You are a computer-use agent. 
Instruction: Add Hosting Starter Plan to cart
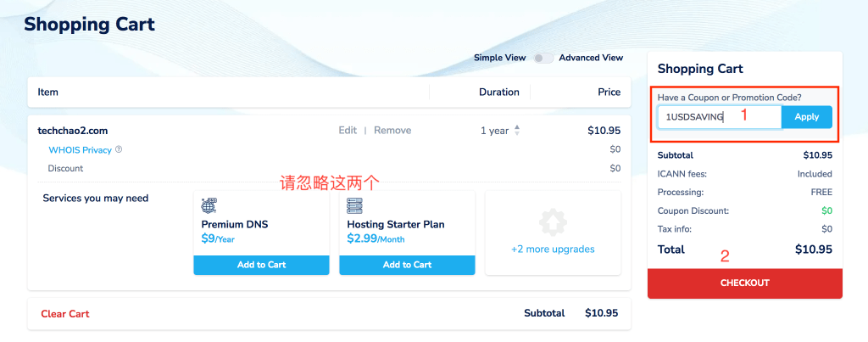pos(407,265)
